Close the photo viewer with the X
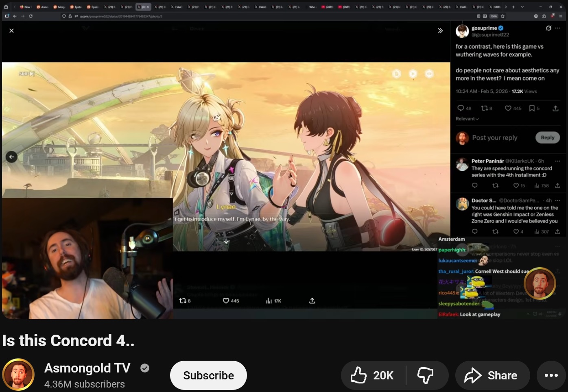568x392 pixels. [11, 30]
